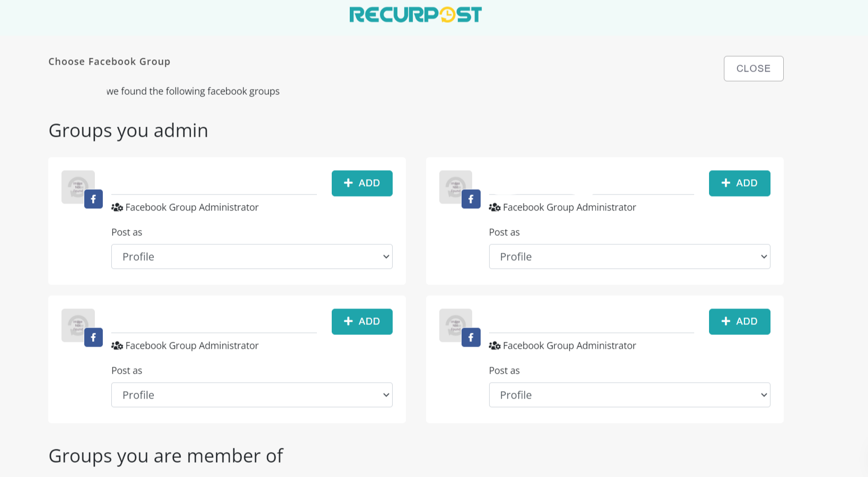Click "we found the following facebook groups" text
Image resolution: width=868 pixels, height=477 pixels.
tap(193, 91)
